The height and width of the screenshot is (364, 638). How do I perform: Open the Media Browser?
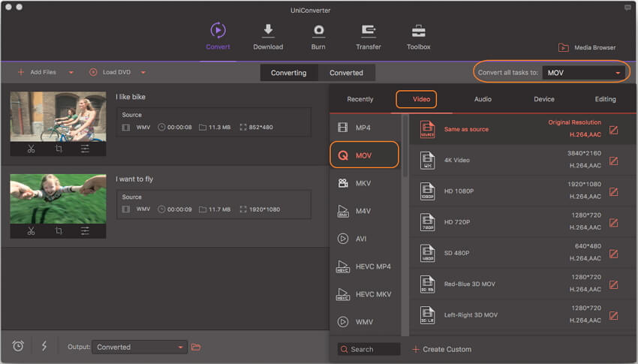[x=587, y=47]
